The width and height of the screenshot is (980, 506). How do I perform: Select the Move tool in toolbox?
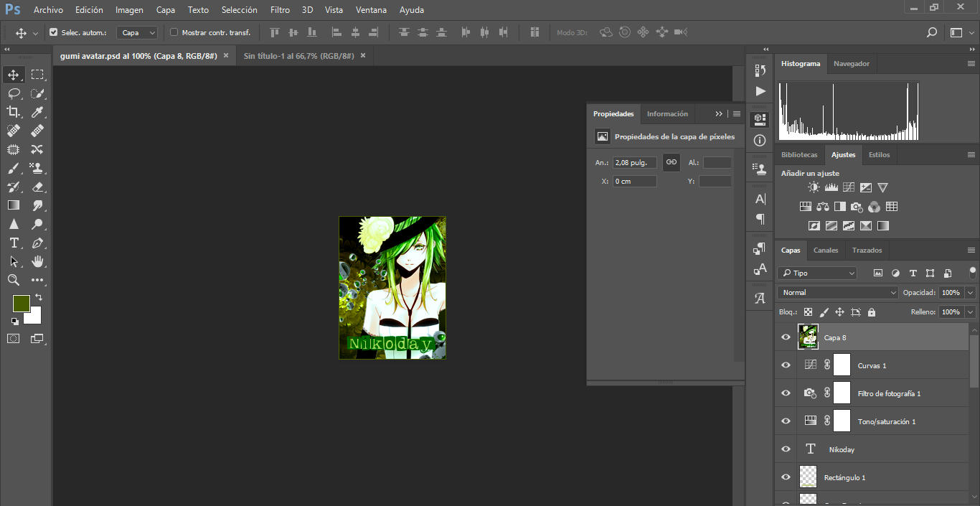(x=14, y=75)
